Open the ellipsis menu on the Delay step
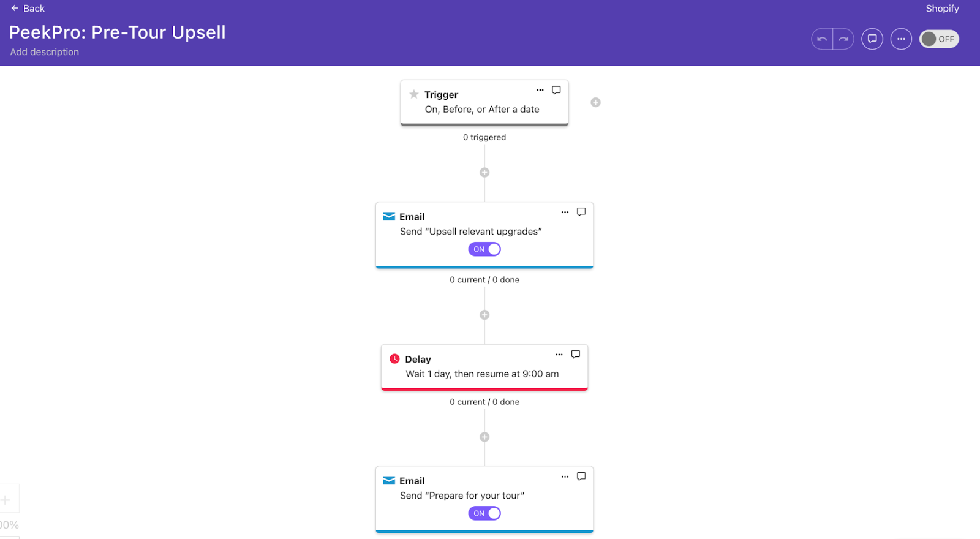The width and height of the screenshot is (980, 539). [x=559, y=354]
